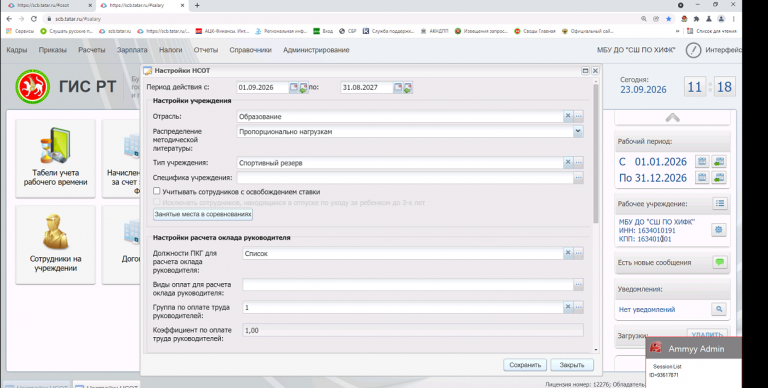This screenshot has width=768, height=388.
Task: Click Удалить button in Загрузки
Action: 707,335
